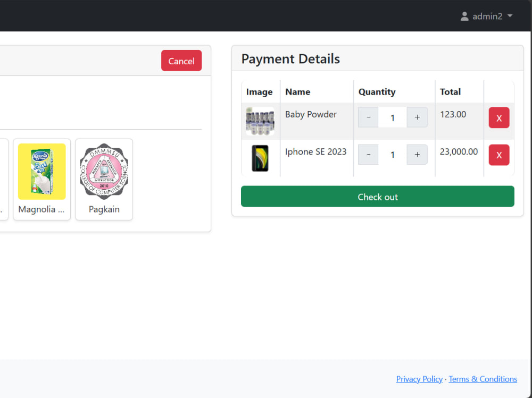Image resolution: width=532 pixels, height=398 pixels.
Task: Increase Baby Powder quantity with plus button
Action: pyautogui.click(x=417, y=117)
